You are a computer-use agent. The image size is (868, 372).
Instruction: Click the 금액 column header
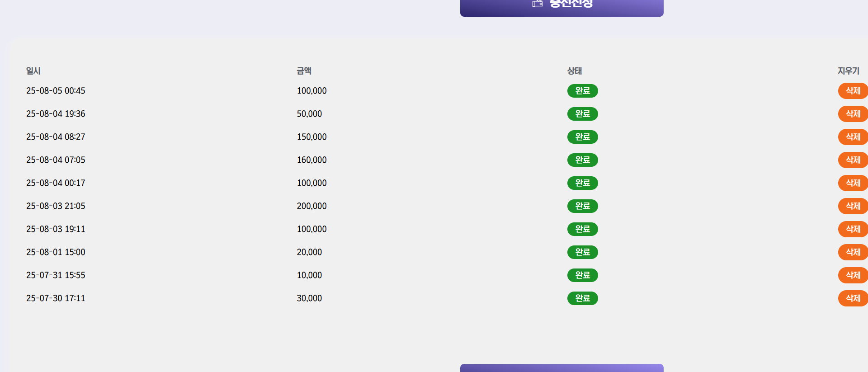pos(304,71)
